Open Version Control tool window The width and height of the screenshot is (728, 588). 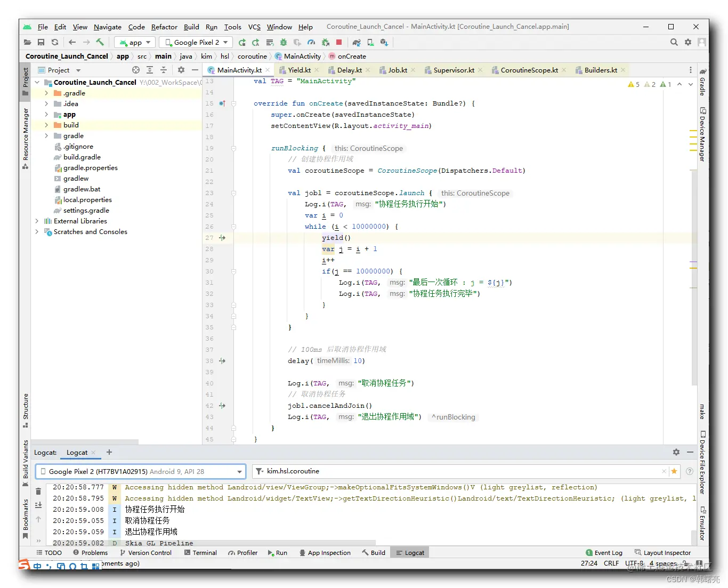point(145,553)
